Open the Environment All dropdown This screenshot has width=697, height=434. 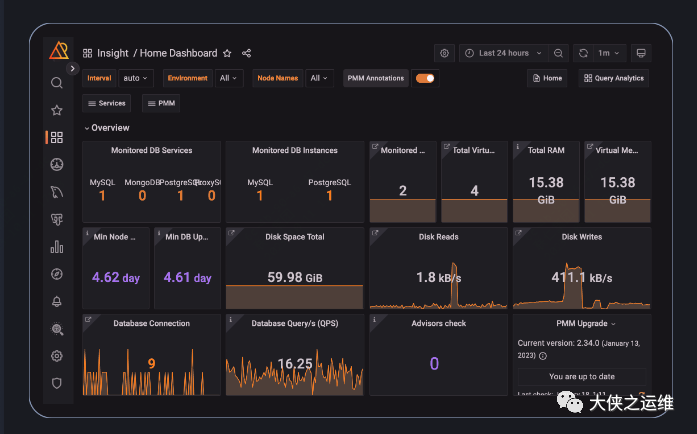click(x=228, y=78)
